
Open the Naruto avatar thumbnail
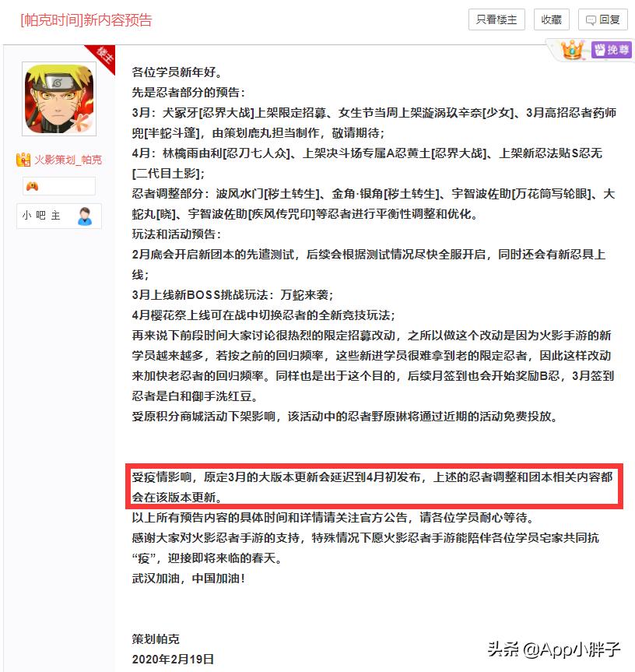(59, 99)
